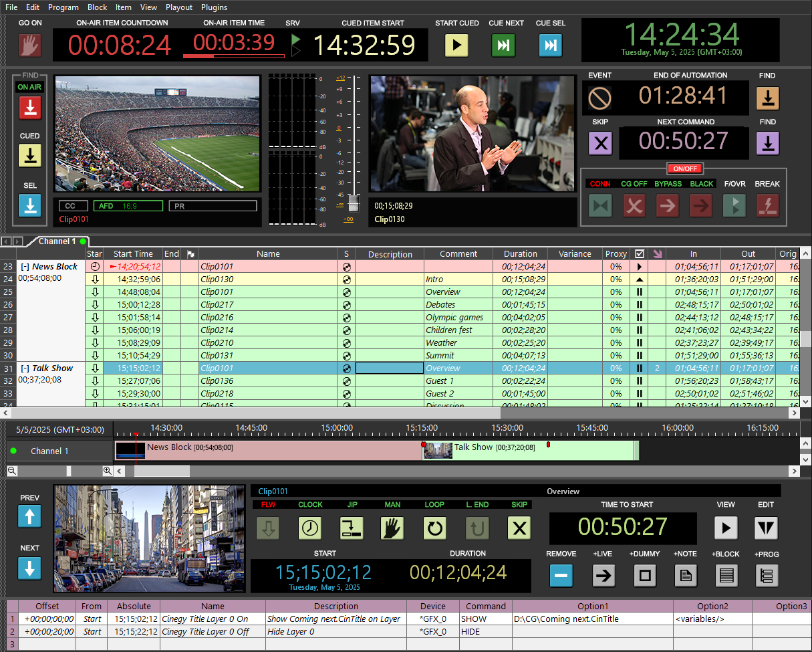Enable LOOP mode for Clip0101

434,528
